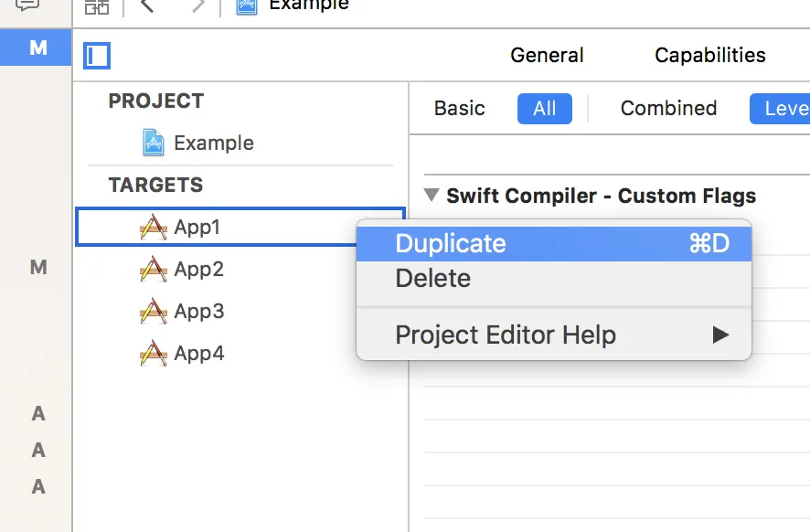Go forward with the right chevron
The width and height of the screenshot is (810, 532).
tap(197, 5)
